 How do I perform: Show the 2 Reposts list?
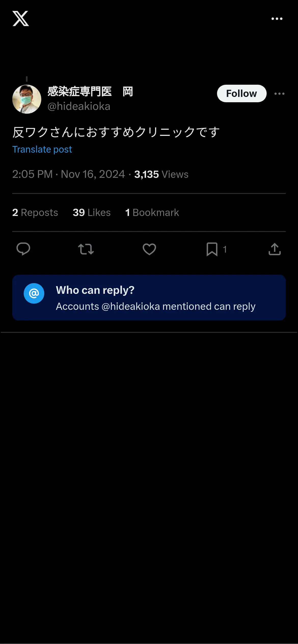(35, 213)
